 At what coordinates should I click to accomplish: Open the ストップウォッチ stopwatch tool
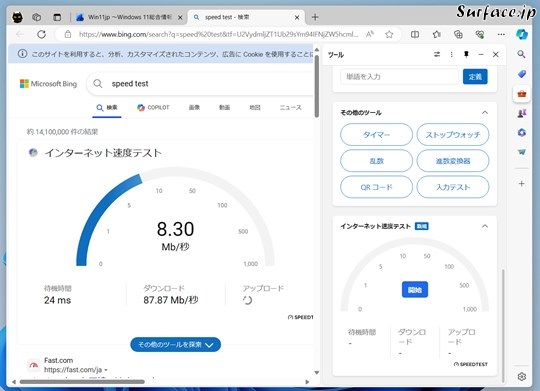coord(453,135)
